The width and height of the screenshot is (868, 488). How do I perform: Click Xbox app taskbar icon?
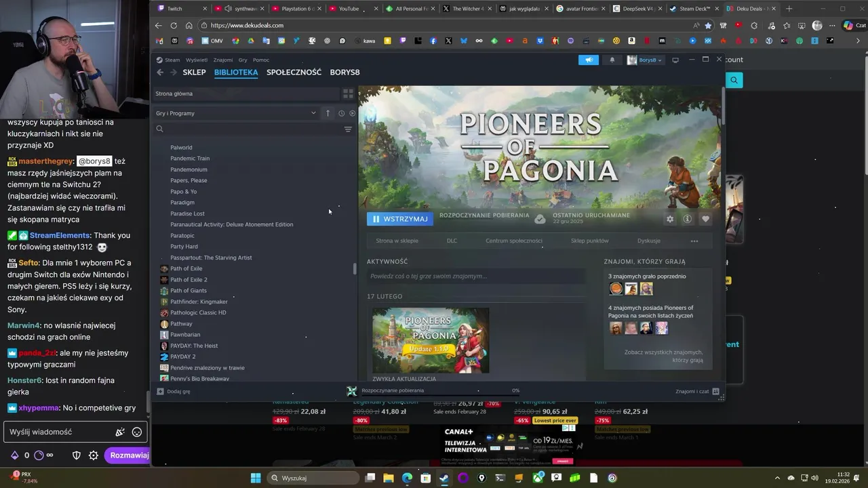click(538, 478)
